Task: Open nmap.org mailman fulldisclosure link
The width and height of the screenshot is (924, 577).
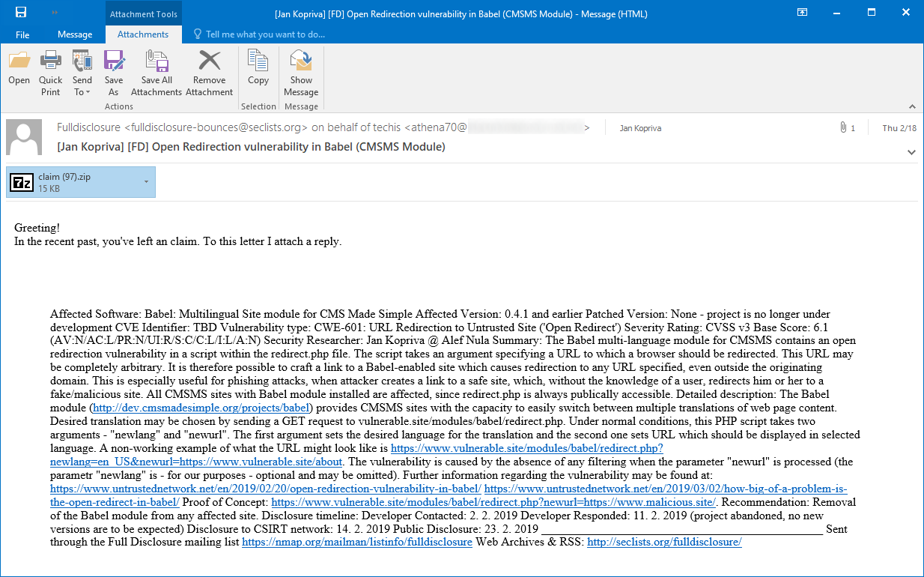Action: click(357, 542)
